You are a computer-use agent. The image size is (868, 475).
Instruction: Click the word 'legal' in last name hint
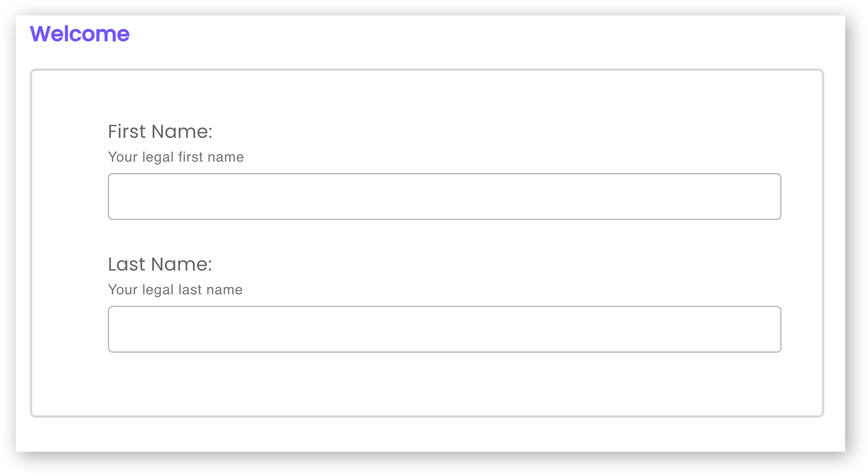(x=158, y=290)
